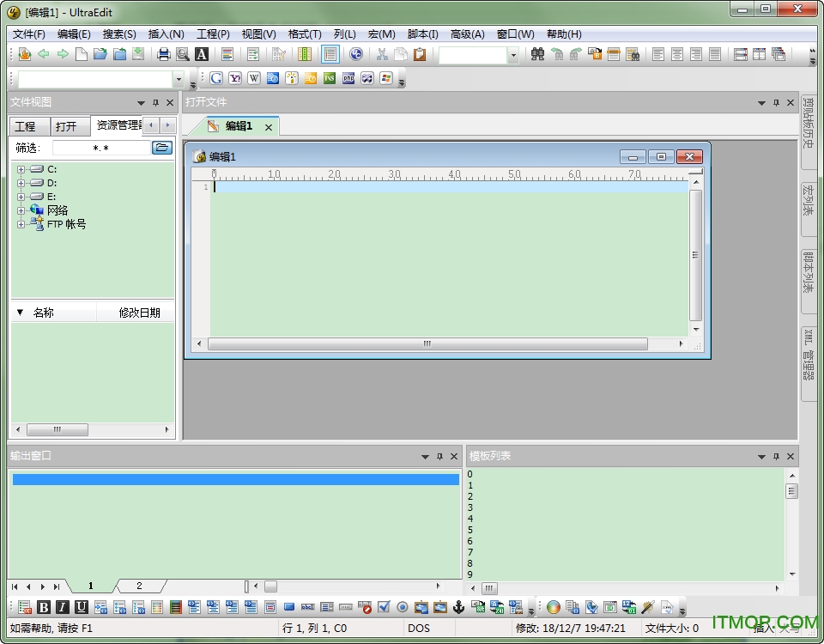Click the Google search icon

[x=216, y=78]
